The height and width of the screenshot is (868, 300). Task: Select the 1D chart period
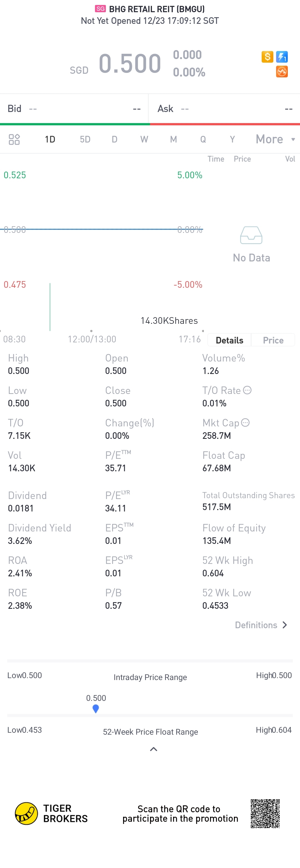pyautogui.click(x=50, y=139)
